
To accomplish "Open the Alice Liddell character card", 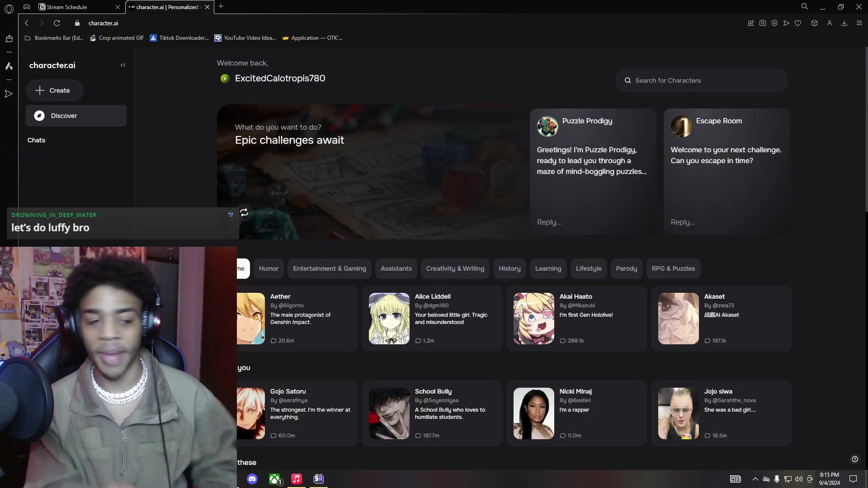I will (x=432, y=319).
